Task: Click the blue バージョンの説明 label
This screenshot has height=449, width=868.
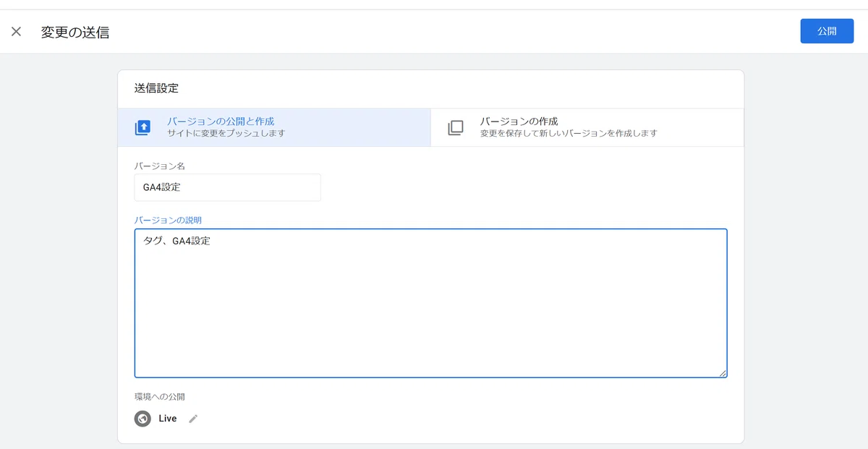Action: [168, 220]
